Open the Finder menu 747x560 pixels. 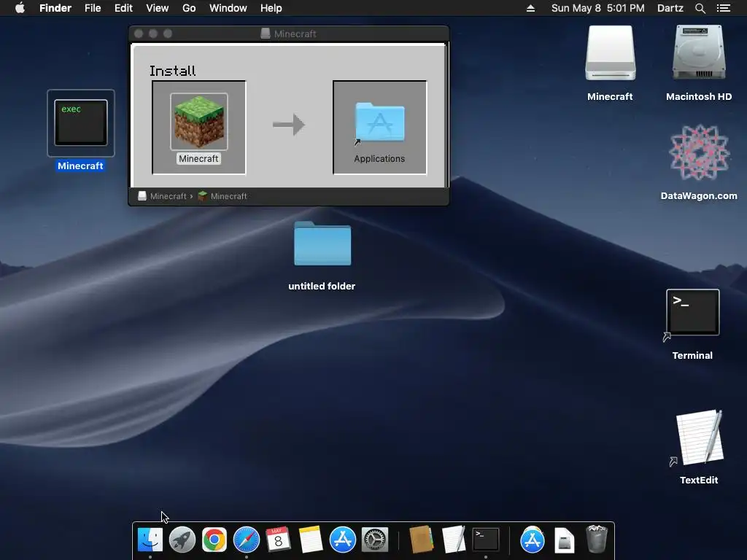pos(55,8)
